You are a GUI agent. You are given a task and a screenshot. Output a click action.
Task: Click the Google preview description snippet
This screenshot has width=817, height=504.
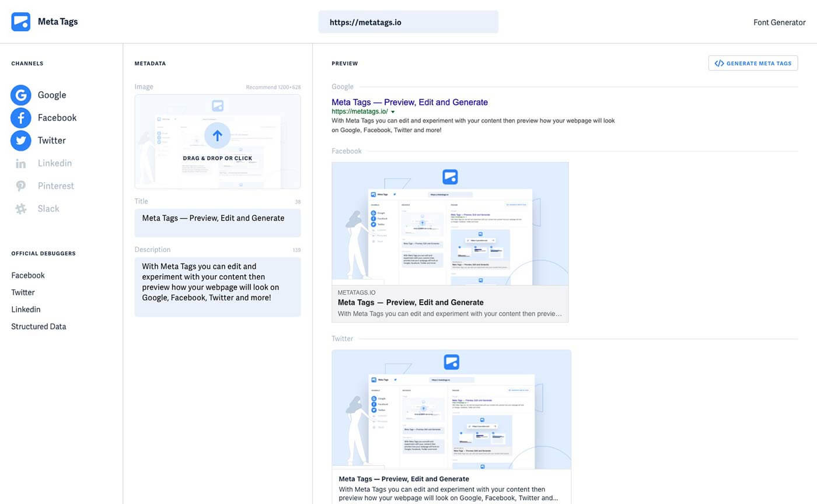coord(473,125)
